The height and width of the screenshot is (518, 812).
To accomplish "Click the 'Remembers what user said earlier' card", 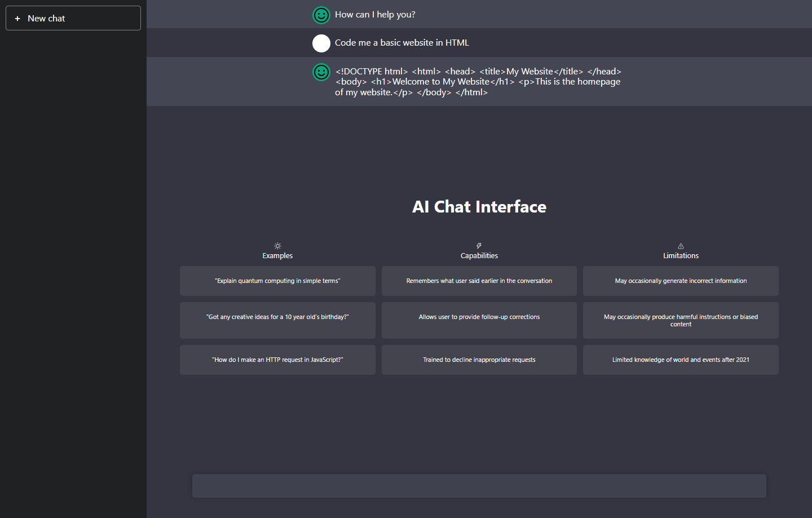I will coord(479,281).
